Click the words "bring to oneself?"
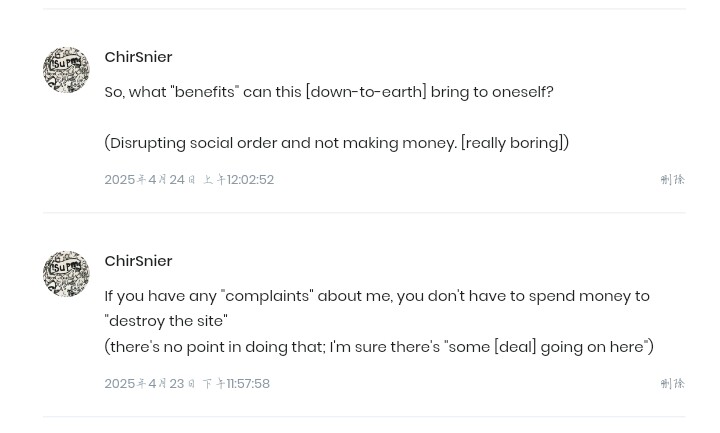The image size is (720, 433). [492, 92]
